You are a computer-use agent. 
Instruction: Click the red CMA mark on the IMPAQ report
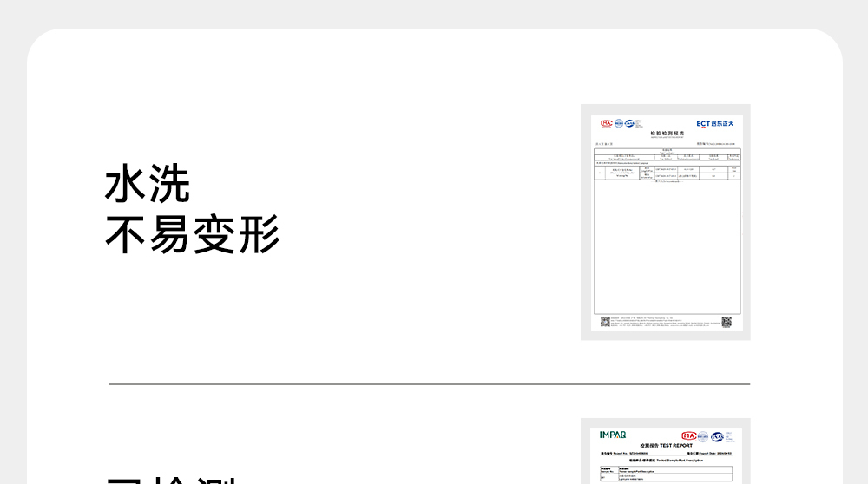(x=689, y=435)
